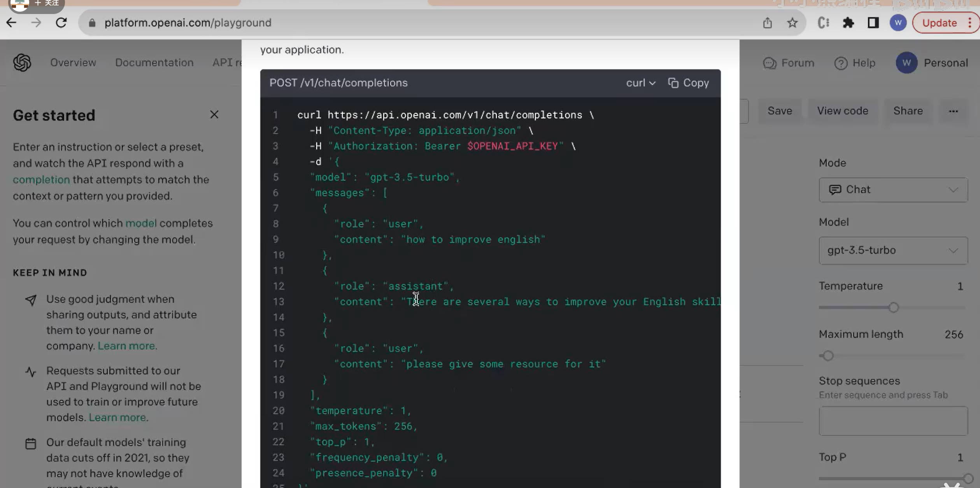The image size is (980, 488).
Task: Open the Overview tab
Action: click(73, 63)
